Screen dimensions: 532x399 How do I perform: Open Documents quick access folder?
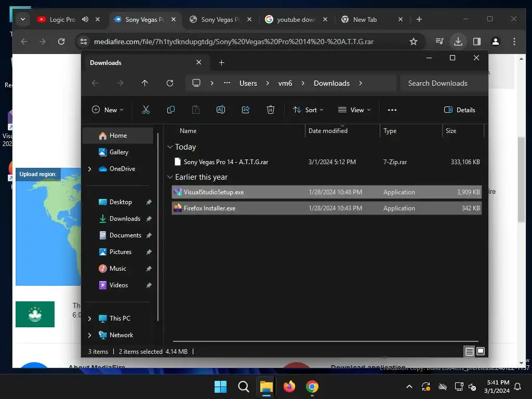[x=125, y=235]
